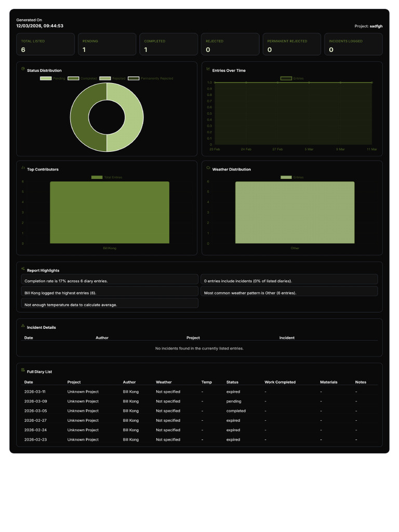Screen dimensions: 399x532
Task: Click the 'pending' status cell
Action: [x=234, y=402]
